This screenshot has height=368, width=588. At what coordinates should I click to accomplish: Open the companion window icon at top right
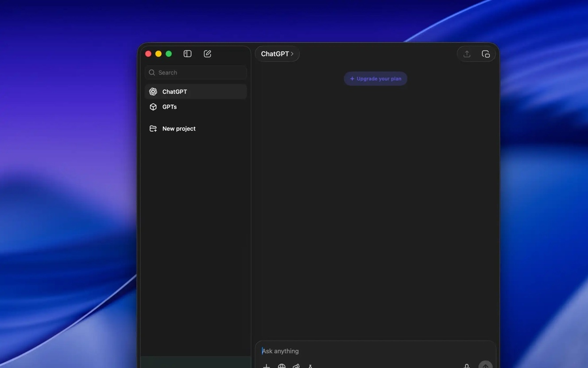[486, 54]
